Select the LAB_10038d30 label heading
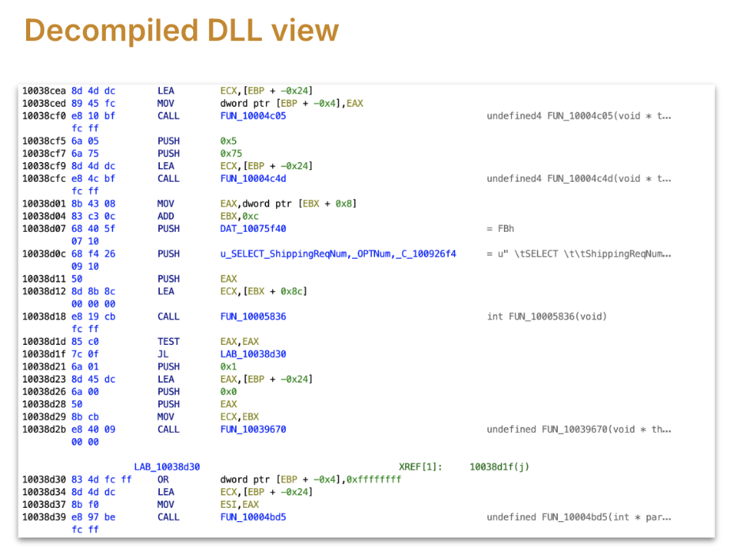 (167, 467)
